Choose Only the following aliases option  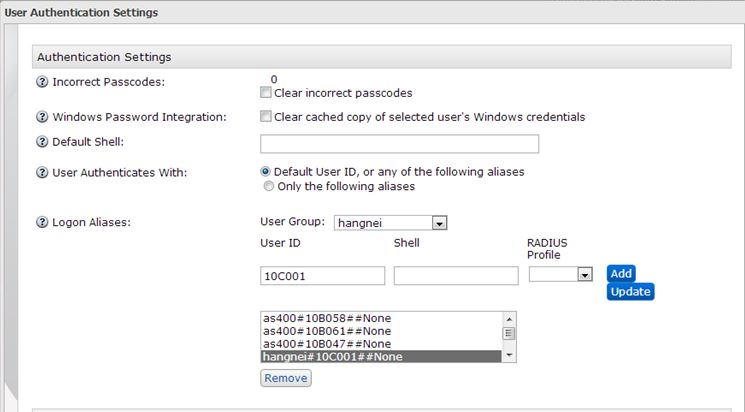point(266,186)
